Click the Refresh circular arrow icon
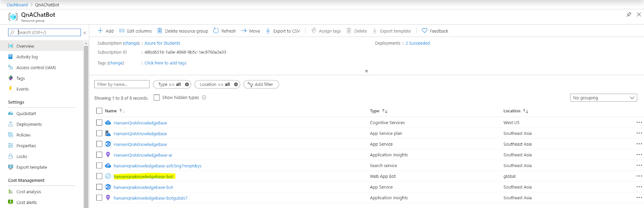This screenshot has height=208, width=644. coord(216,31)
